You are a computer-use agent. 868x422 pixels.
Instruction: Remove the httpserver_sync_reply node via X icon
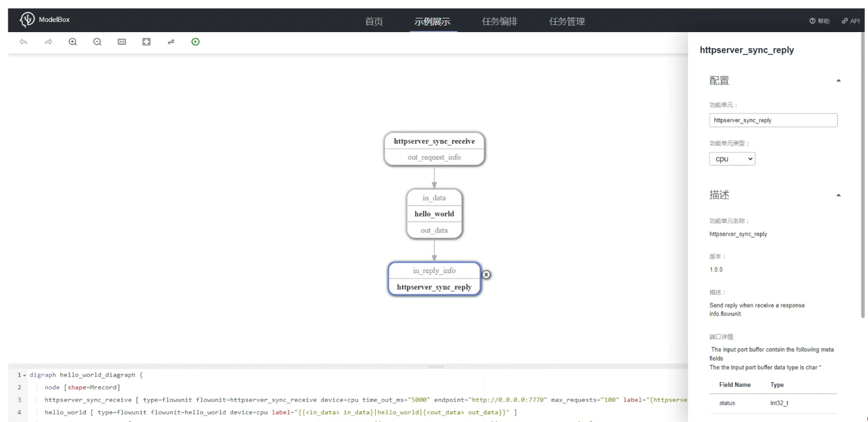coord(486,274)
